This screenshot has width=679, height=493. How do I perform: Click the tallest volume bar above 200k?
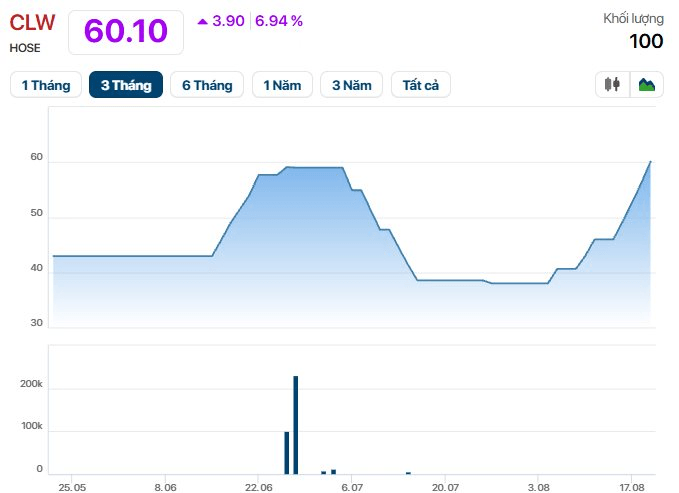coord(296,425)
